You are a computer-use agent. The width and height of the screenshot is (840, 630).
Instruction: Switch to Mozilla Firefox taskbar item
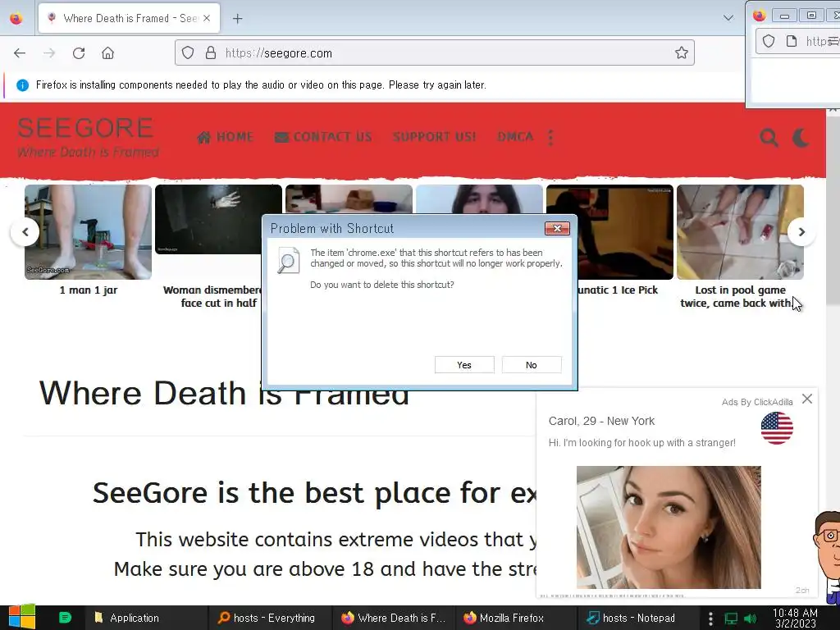pos(515,618)
